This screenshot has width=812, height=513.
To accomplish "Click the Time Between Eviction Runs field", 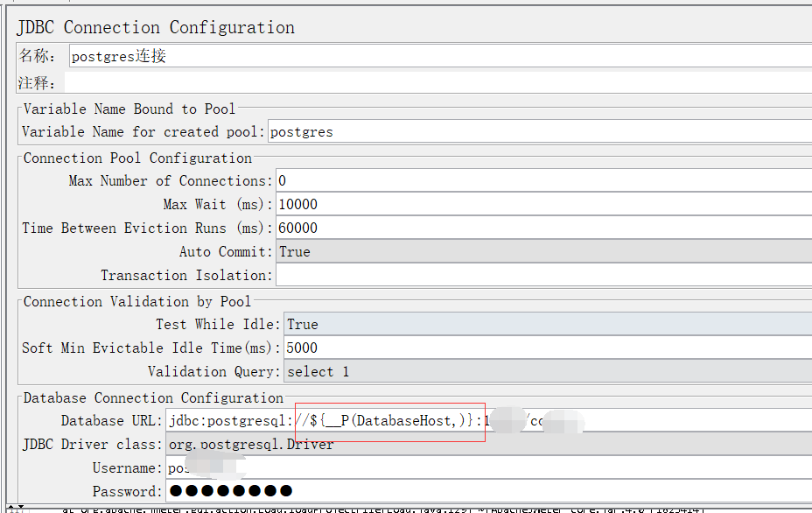I will click(543, 228).
